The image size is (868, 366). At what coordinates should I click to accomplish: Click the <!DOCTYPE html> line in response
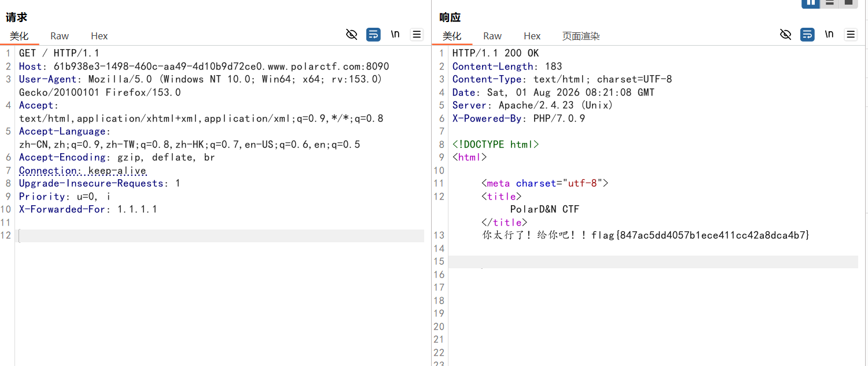coord(496,145)
